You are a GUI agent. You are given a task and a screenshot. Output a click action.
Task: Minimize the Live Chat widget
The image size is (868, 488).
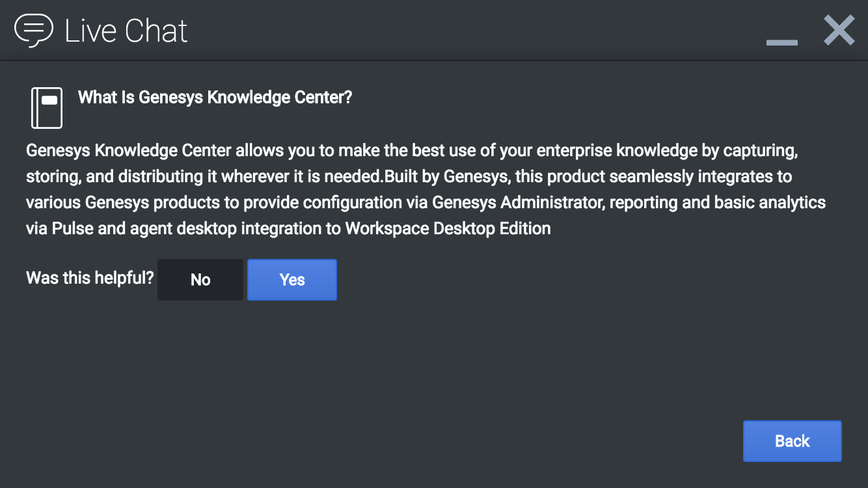[781, 43]
